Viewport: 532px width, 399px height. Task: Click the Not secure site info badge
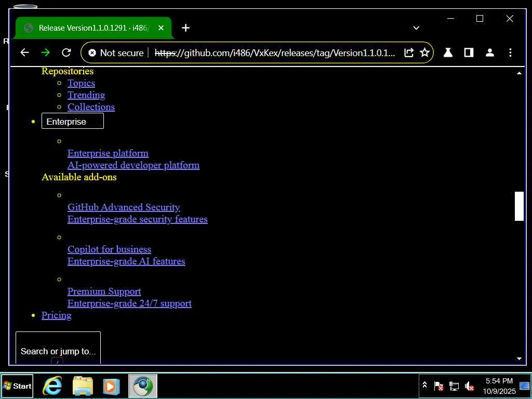116,52
